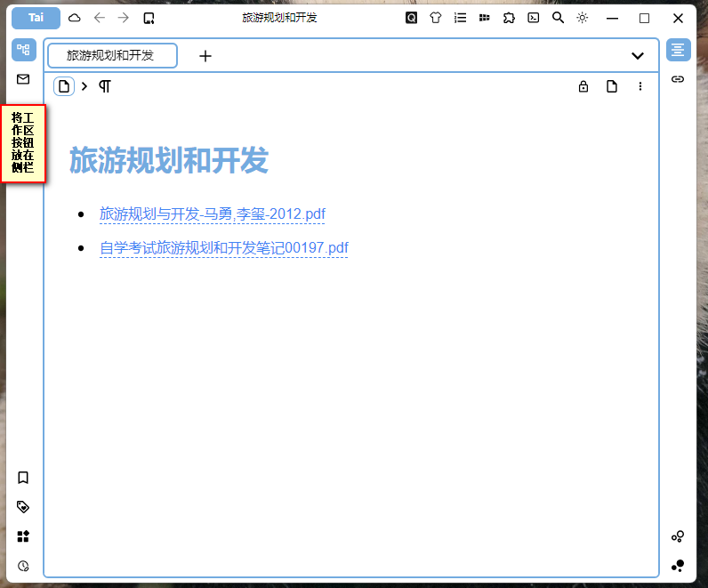Open the themes t-shirt icon

pos(435,18)
